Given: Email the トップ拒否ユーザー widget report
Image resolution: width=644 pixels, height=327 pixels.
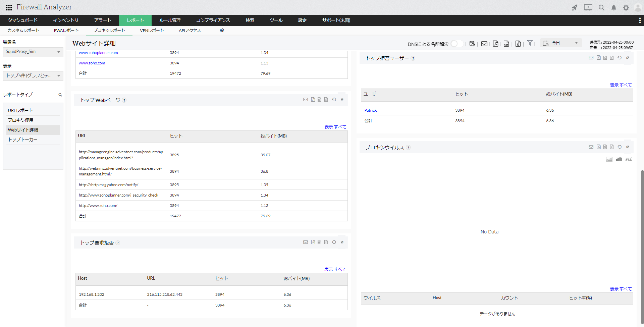Looking at the screenshot, I should pos(591,58).
